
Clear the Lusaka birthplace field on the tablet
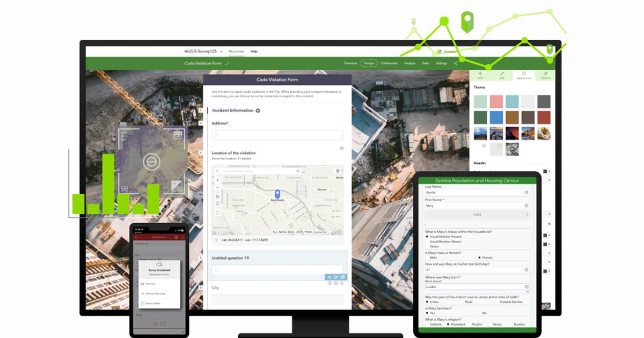(526, 287)
